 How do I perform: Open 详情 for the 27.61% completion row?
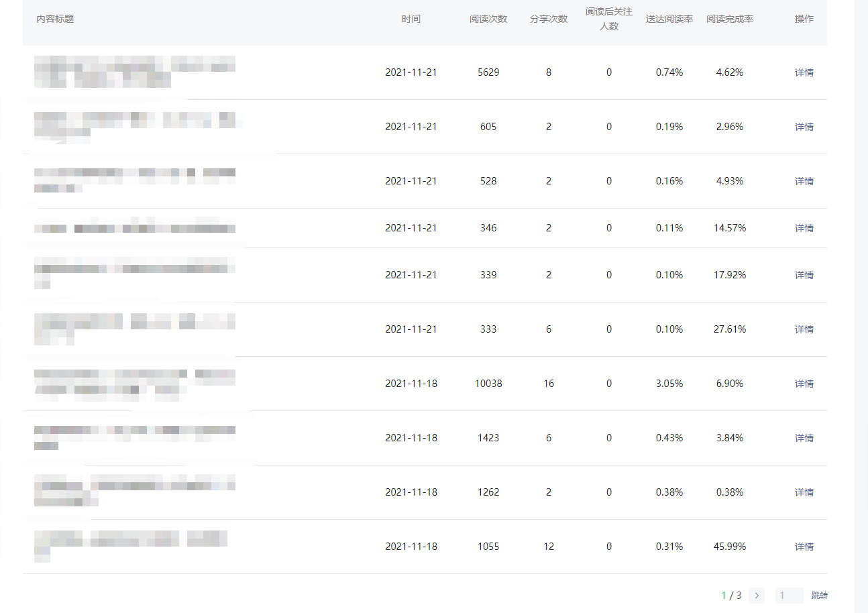[804, 329]
